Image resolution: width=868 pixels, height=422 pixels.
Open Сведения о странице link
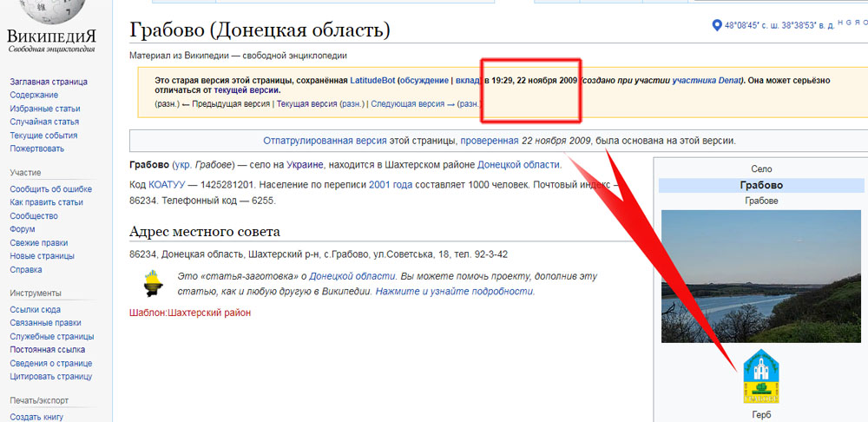pyautogui.click(x=51, y=363)
